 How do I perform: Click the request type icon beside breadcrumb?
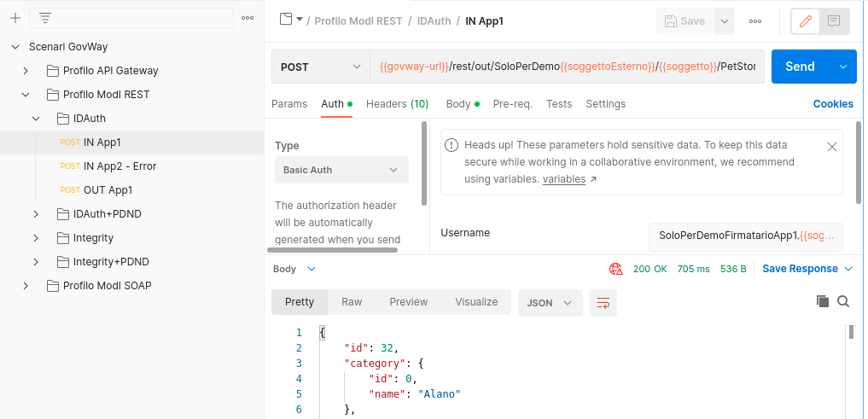point(286,20)
